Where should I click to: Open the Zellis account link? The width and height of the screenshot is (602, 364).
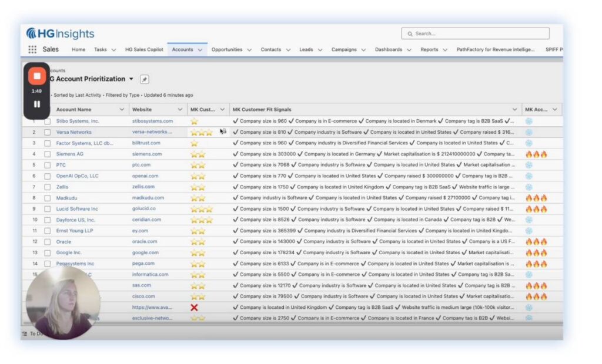tap(62, 187)
